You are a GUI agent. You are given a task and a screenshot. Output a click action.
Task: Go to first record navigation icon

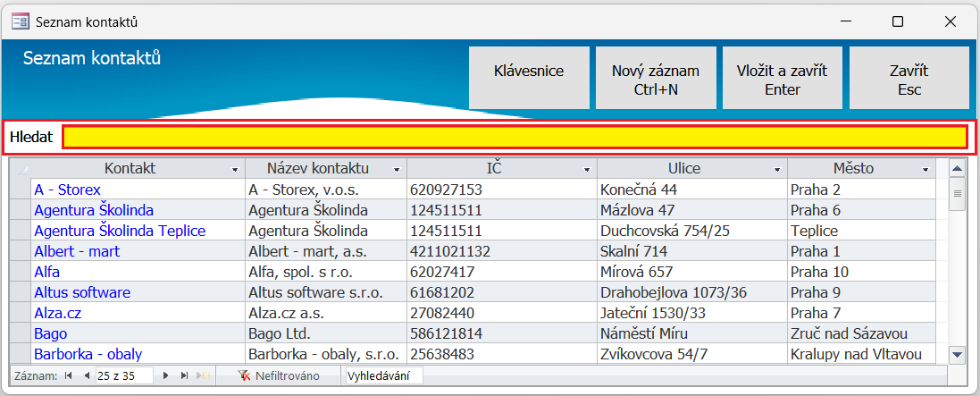(69, 375)
